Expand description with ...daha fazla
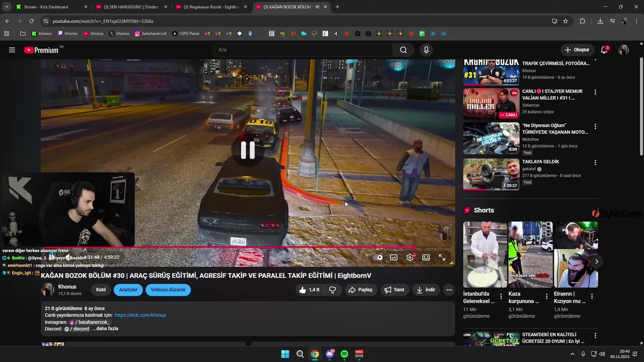 point(105,329)
